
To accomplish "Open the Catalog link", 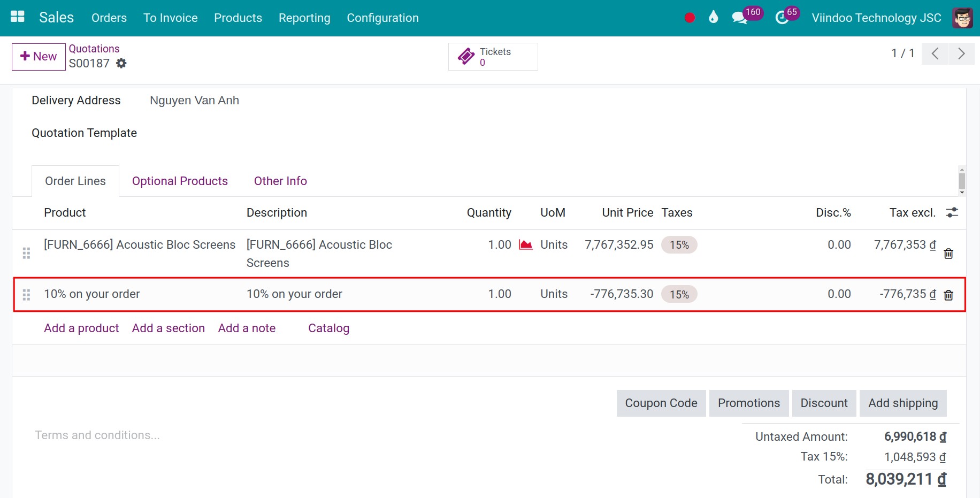I will pyautogui.click(x=328, y=328).
